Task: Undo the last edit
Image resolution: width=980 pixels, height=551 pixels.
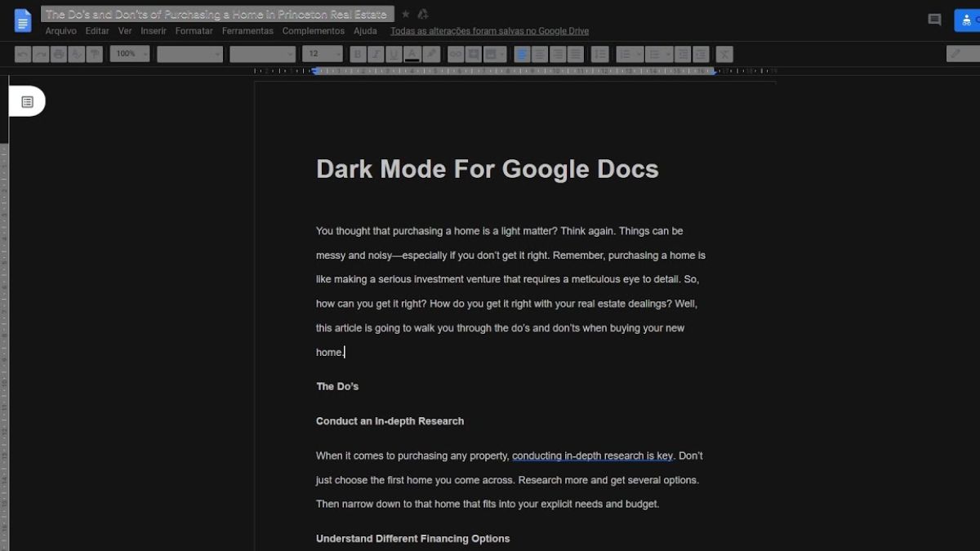Action: (22, 54)
